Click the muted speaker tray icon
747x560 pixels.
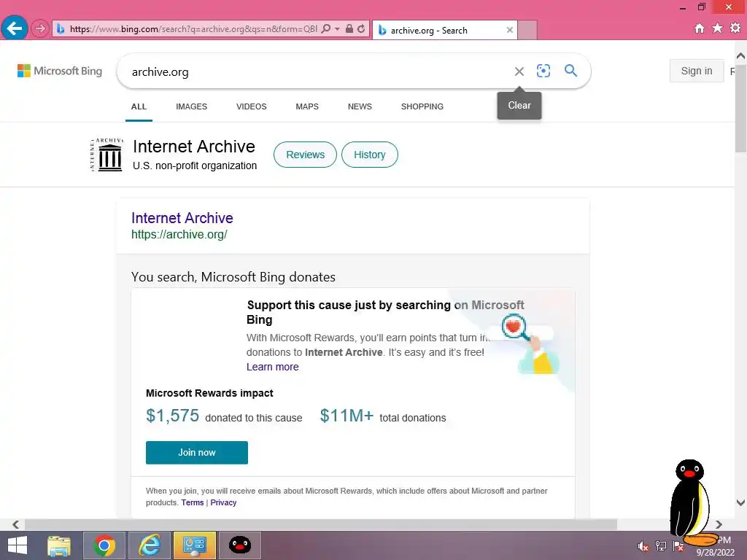coord(643,546)
